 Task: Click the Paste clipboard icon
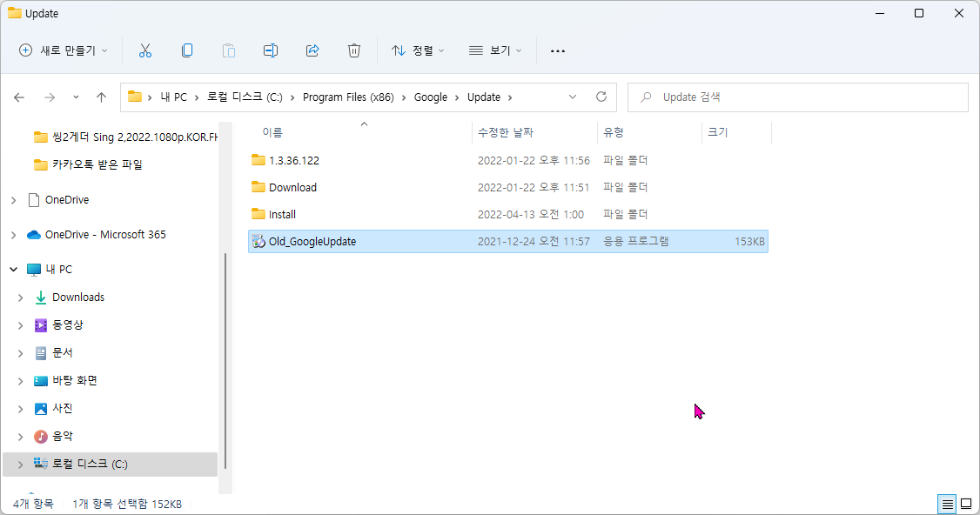pos(229,50)
